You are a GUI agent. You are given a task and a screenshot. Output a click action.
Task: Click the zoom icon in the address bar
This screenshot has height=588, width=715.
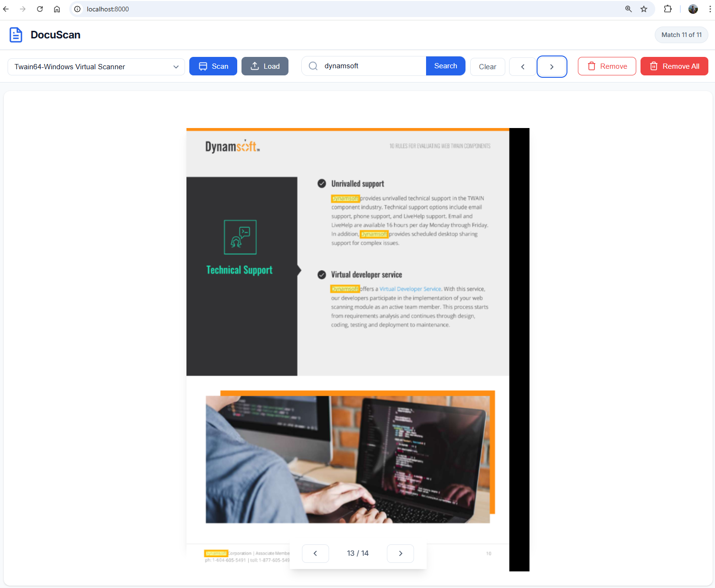pos(628,9)
